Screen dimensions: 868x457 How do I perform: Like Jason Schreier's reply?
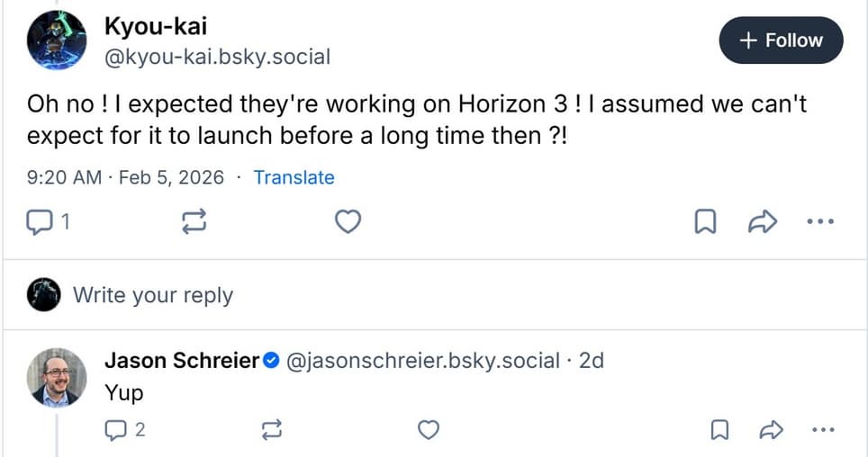pos(429,431)
